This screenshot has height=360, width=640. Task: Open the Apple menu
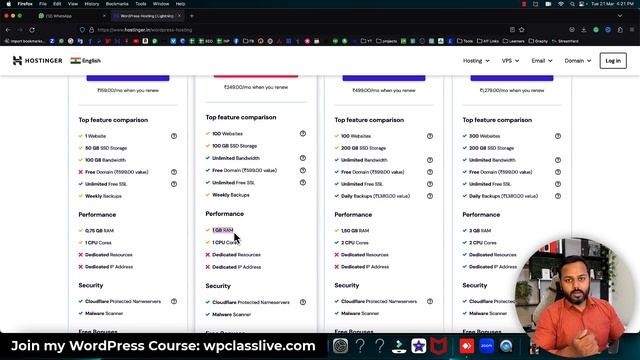[x=9, y=4]
